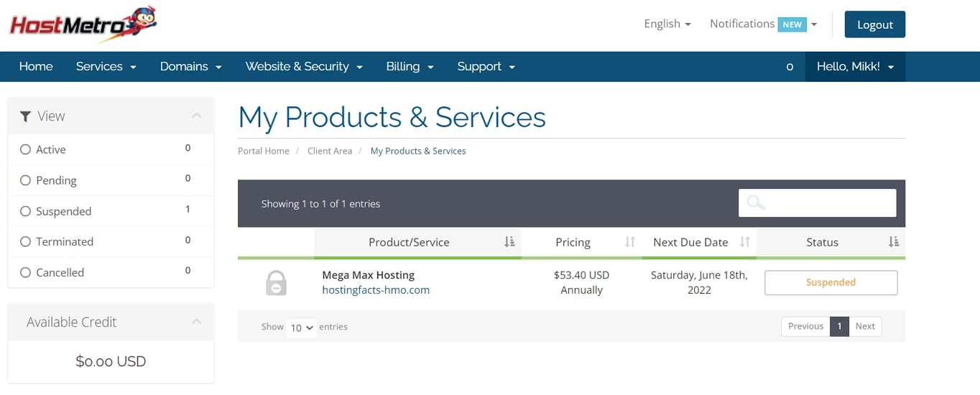Image resolution: width=980 pixels, height=395 pixels.
Task: Go to Home in navigation bar
Action: coord(36,66)
